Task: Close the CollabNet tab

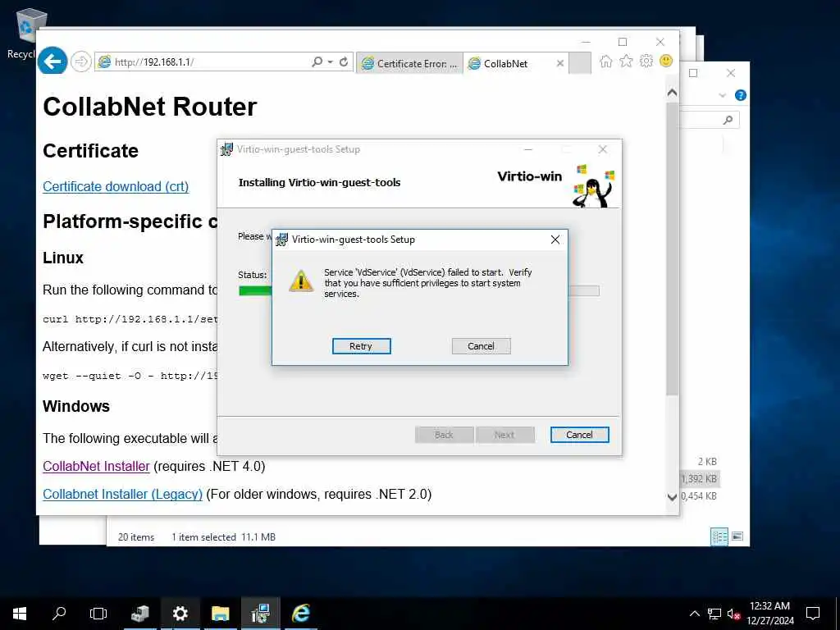Action: [x=559, y=63]
